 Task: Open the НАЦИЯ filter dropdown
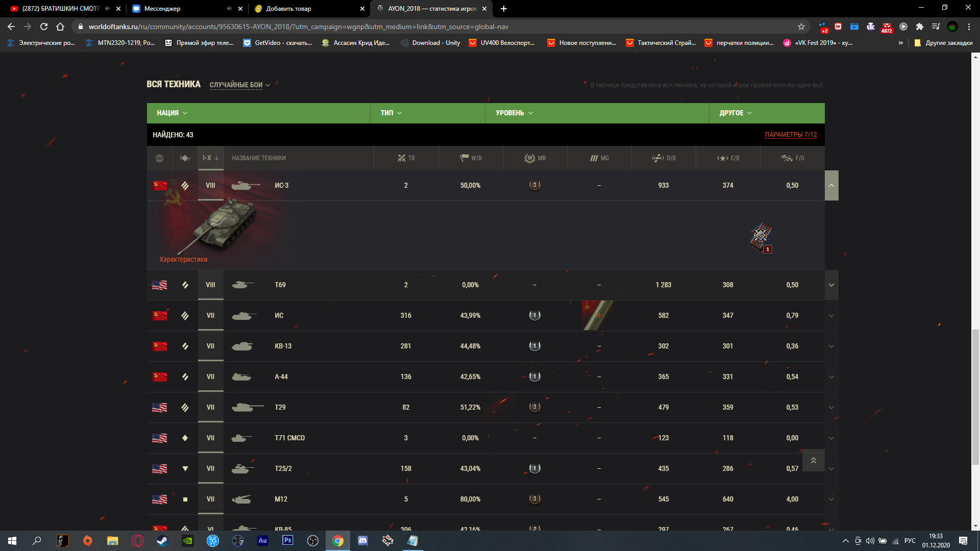pos(173,113)
